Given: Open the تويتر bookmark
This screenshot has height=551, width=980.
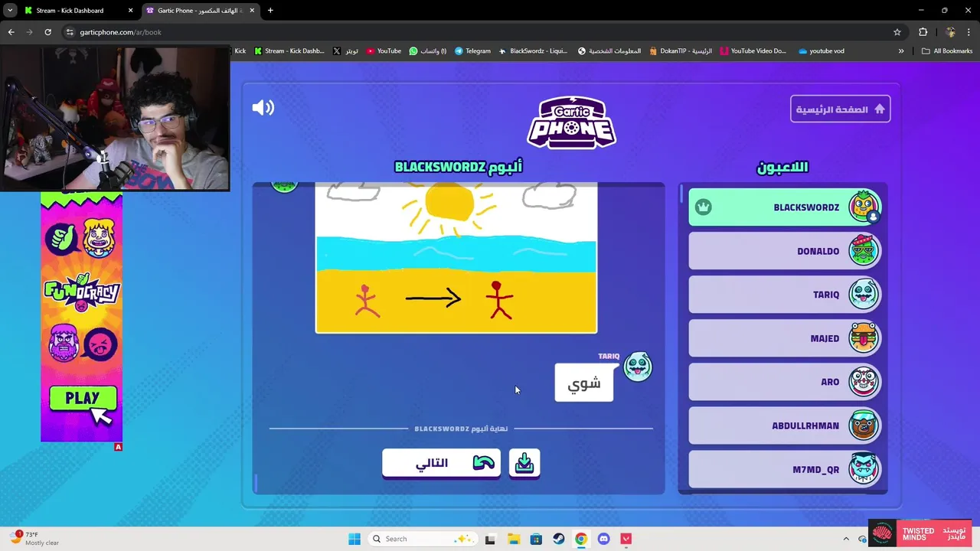Looking at the screenshot, I should click(x=346, y=51).
